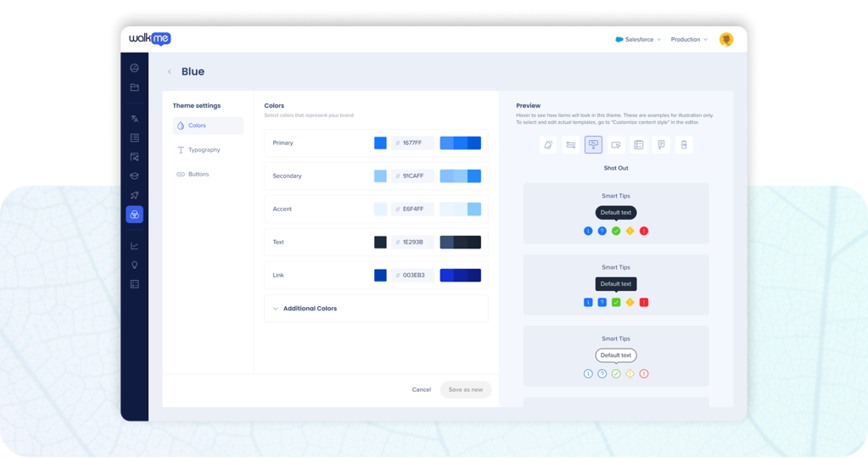
Task: Click the rocket icon in sidebar
Action: pyautogui.click(x=134, y=195)
